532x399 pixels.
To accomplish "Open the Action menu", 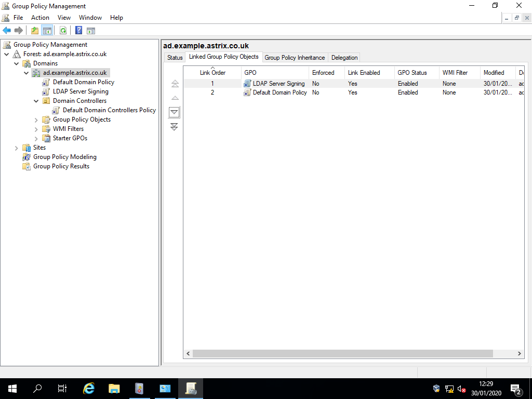I will 40,17.
